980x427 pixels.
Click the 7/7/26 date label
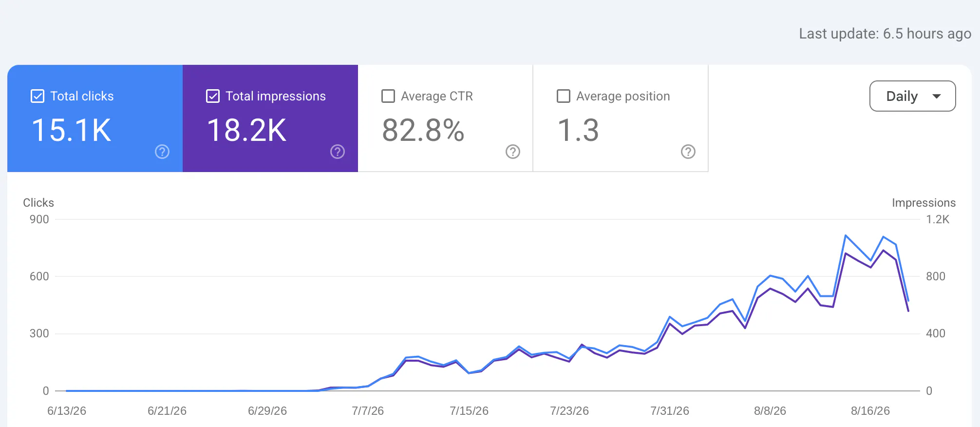coord(368,411)
